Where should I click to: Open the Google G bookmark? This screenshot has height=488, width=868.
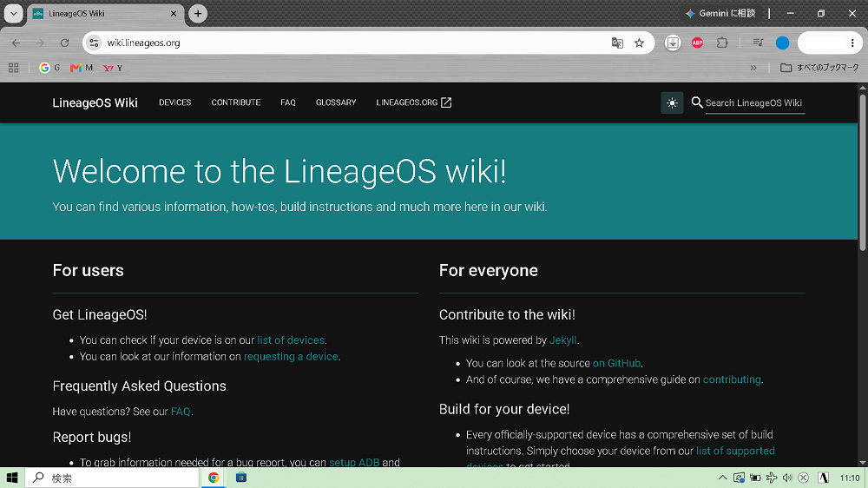[x=49, y=68]
